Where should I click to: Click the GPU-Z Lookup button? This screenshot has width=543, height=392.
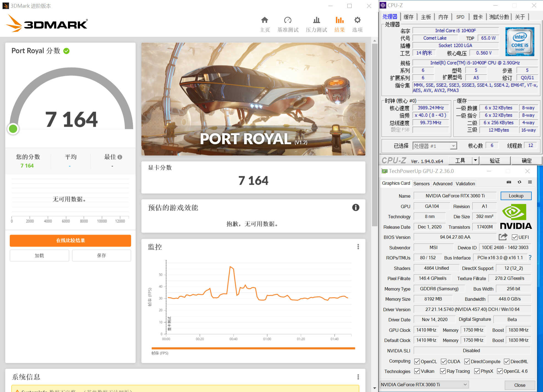pyautogui.click(x=516, y=196)
